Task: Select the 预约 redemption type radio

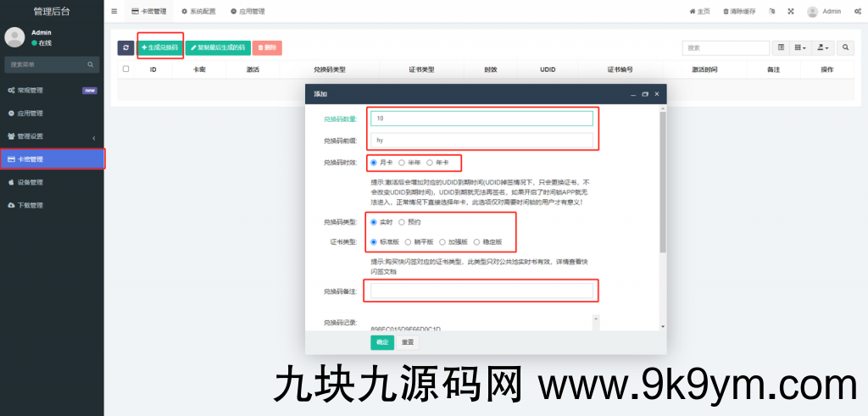Action: point(402,222)
